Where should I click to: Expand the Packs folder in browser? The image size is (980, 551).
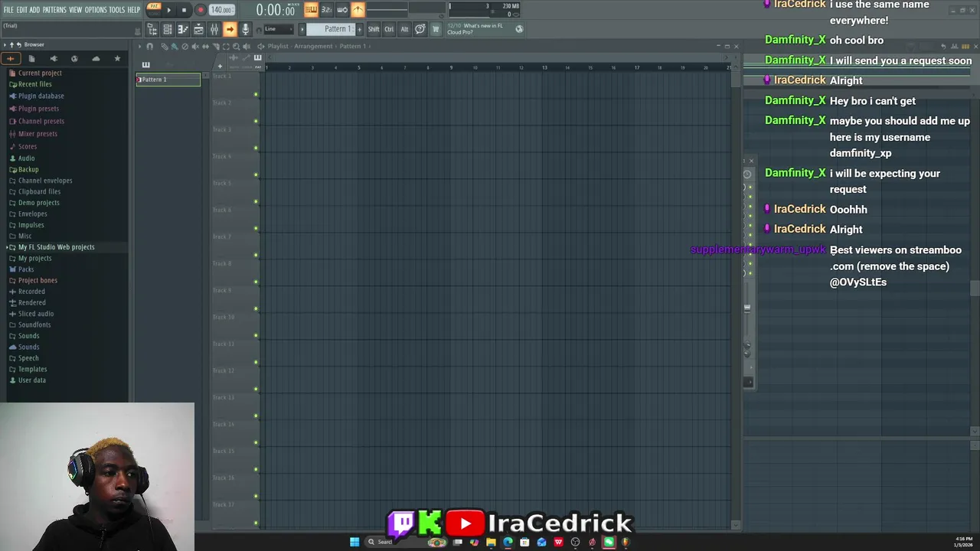click(26, 269)
